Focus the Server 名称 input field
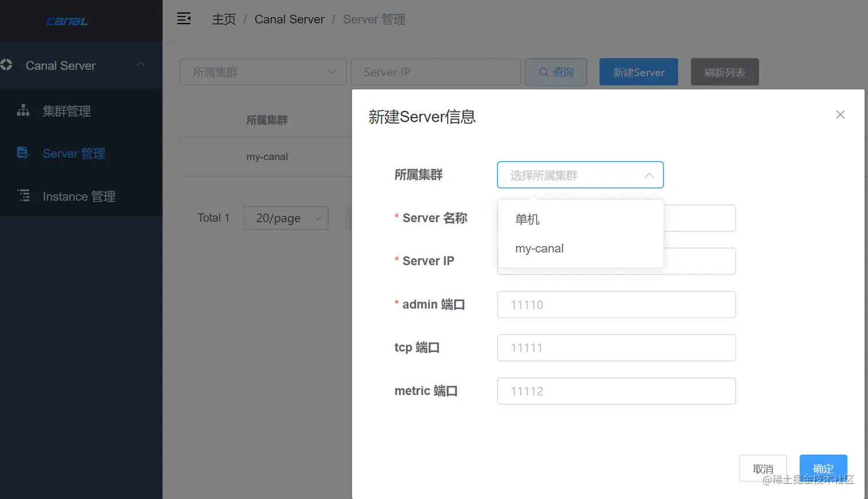 point(700,218)
